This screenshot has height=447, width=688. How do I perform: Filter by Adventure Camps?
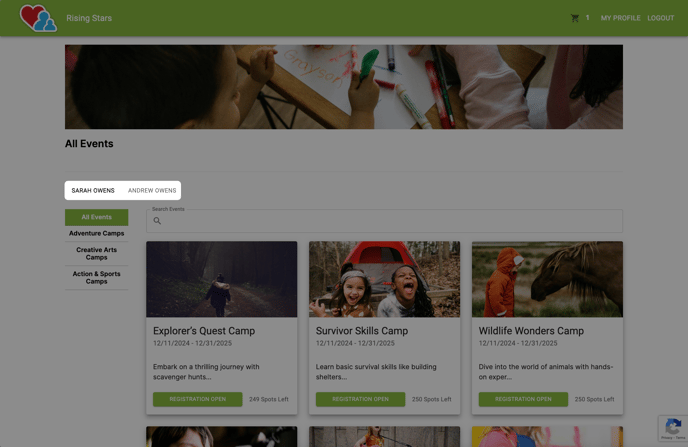point(97,233)
